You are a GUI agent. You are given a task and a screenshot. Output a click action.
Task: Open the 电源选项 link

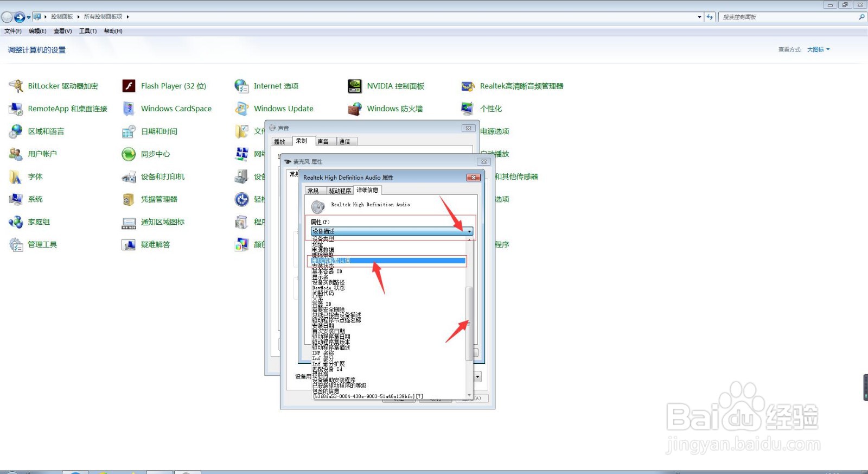[495, 131]
